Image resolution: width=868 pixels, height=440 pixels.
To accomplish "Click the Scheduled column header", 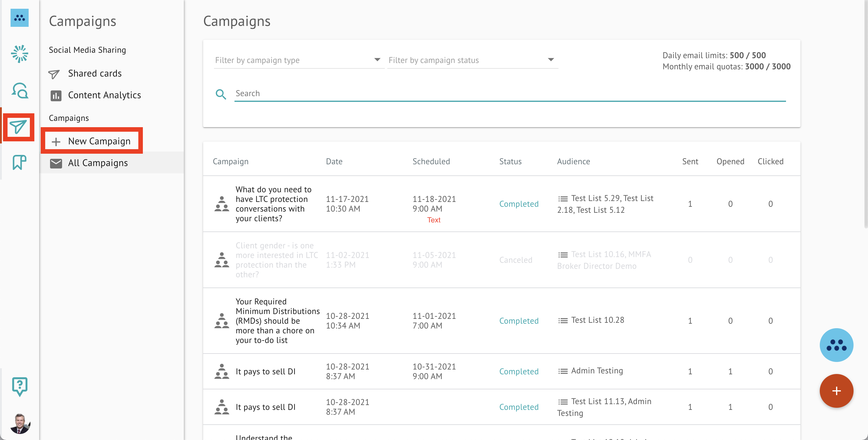I will (431, 161).
